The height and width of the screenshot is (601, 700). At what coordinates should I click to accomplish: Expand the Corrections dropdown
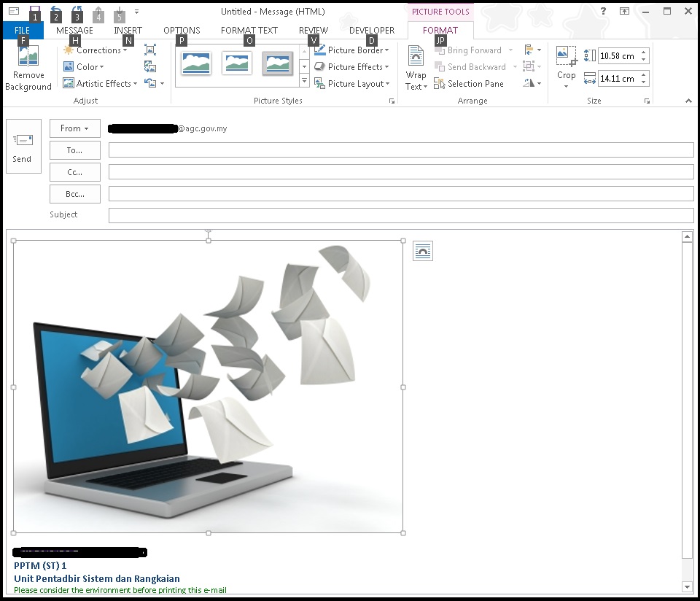pyautogui.click(x=97, y=50)
